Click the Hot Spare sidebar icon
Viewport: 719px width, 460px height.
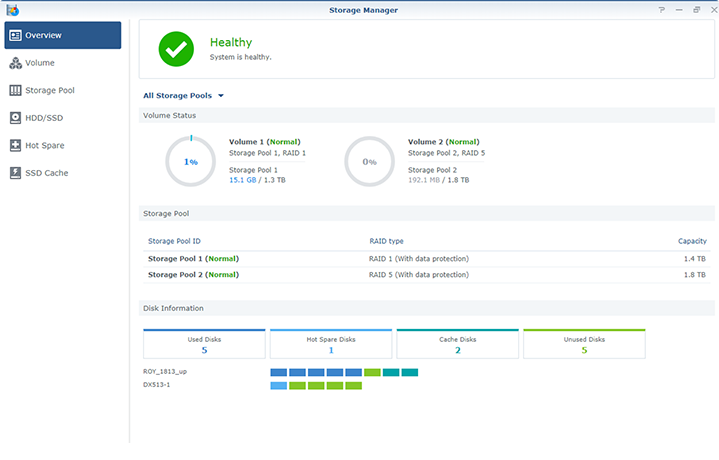point(15,145)
